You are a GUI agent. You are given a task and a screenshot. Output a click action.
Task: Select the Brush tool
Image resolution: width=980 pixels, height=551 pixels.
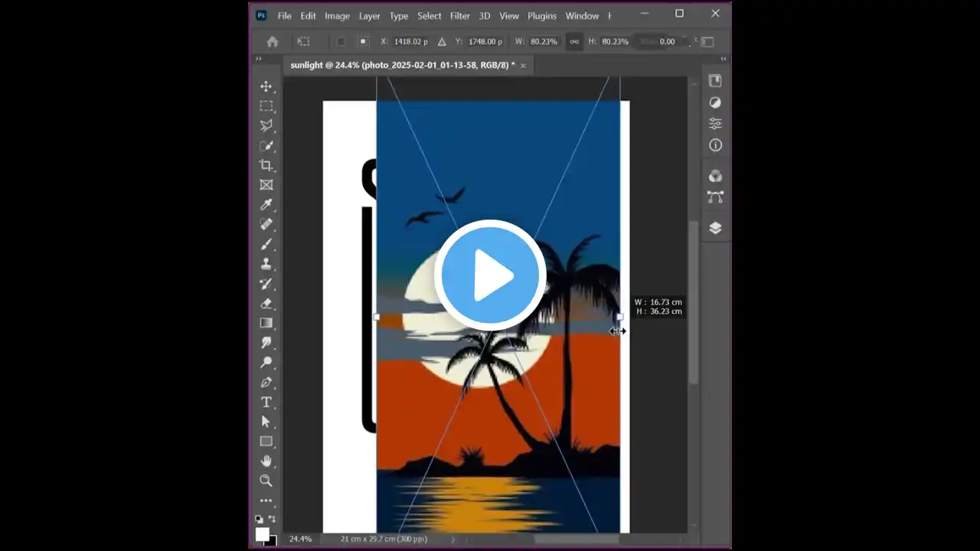click(266, 244)
